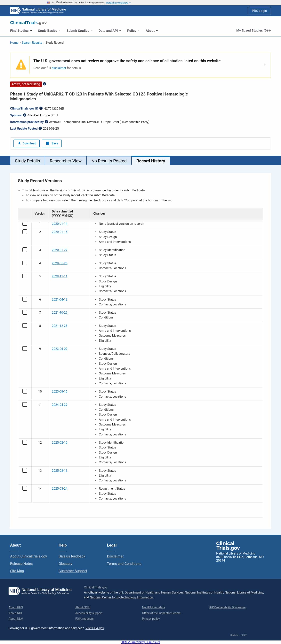Screen dimensions: 281x644
Task: Click the ClinicalTrials.gov header logo
Action: (28, 22)
